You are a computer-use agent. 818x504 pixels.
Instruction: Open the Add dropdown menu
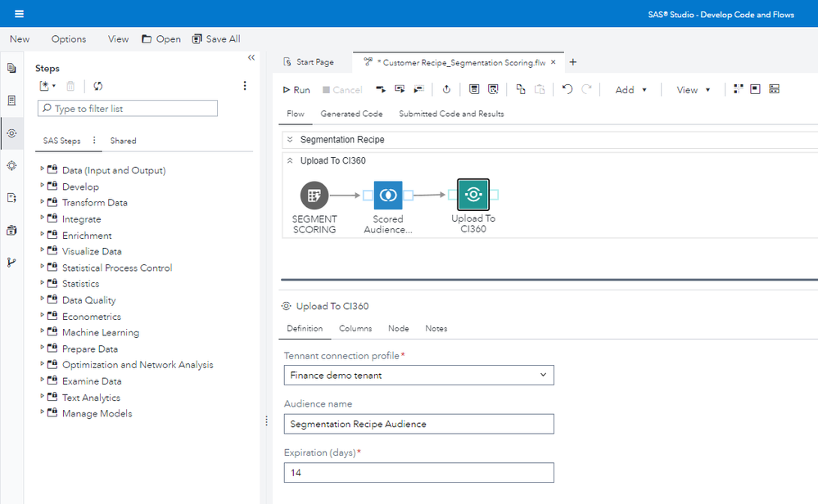(x=631, y=90)
